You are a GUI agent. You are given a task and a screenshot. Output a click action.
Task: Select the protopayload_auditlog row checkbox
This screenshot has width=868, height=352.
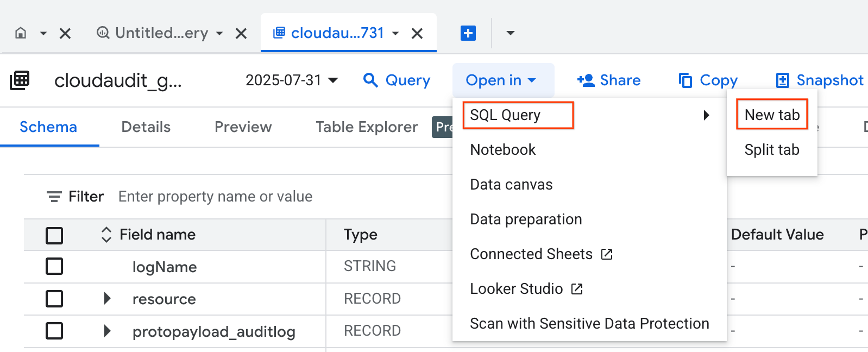click(x=54, y=331)
